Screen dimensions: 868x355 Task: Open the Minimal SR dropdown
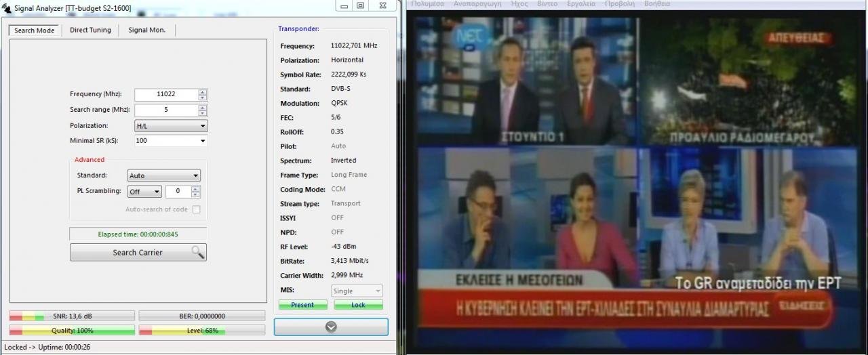click(171, 141)
